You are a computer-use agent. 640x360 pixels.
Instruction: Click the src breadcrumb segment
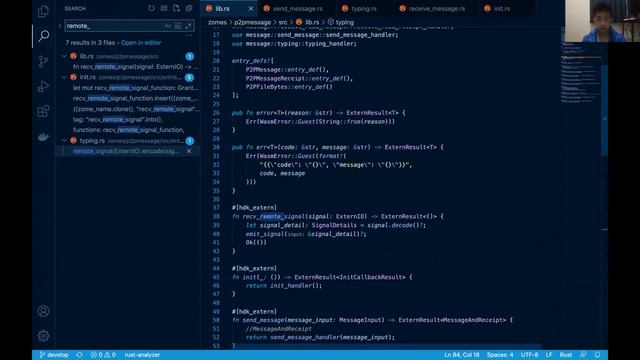click(283, 22)
